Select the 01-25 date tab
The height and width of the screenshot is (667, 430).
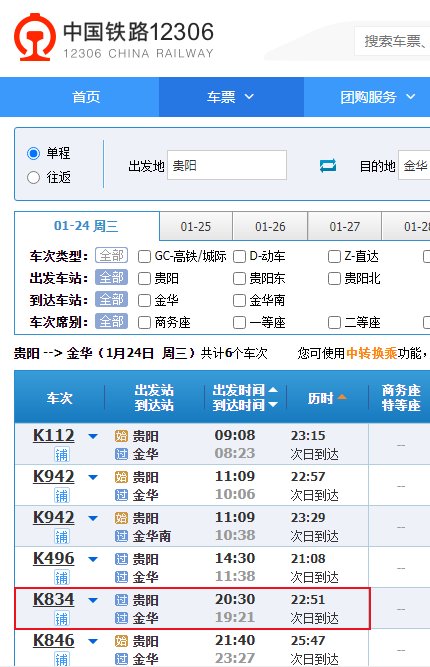(196, 226)
